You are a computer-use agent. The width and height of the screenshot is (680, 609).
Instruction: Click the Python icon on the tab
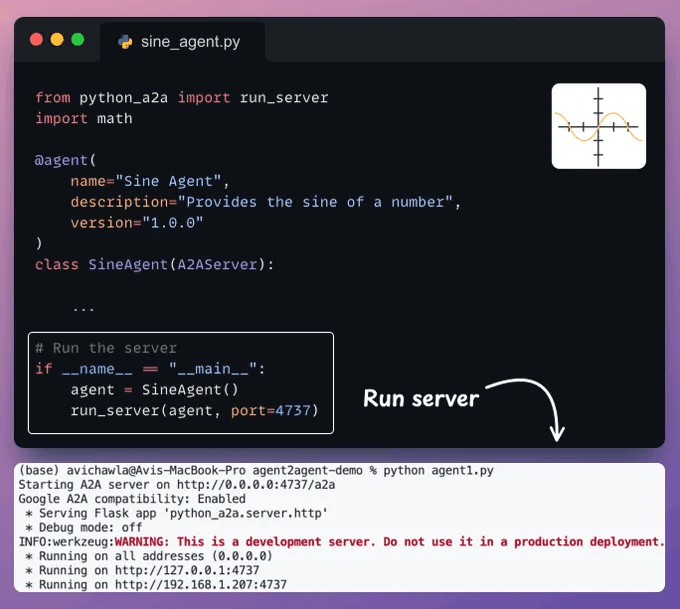[x=125, y=42]
